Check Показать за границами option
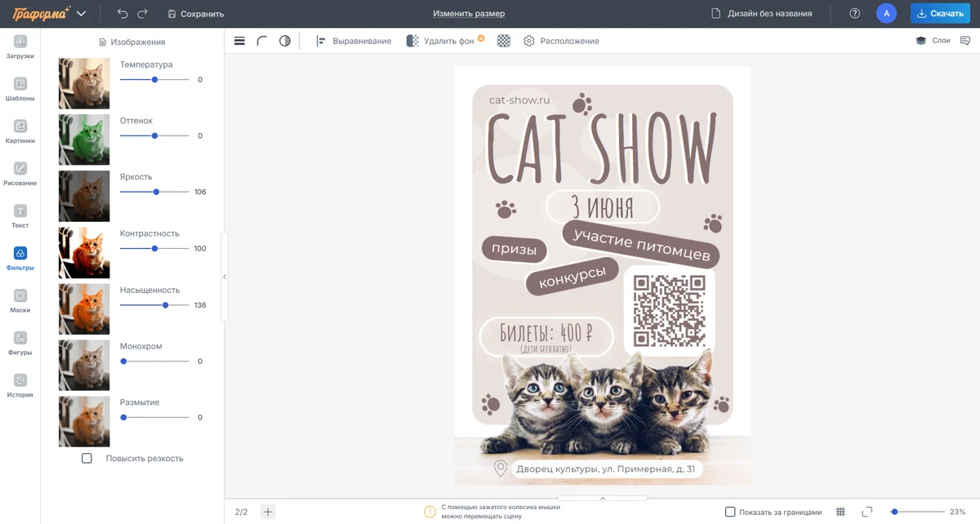This screenshot has width=980, height=524. click(x=730, y=512)
